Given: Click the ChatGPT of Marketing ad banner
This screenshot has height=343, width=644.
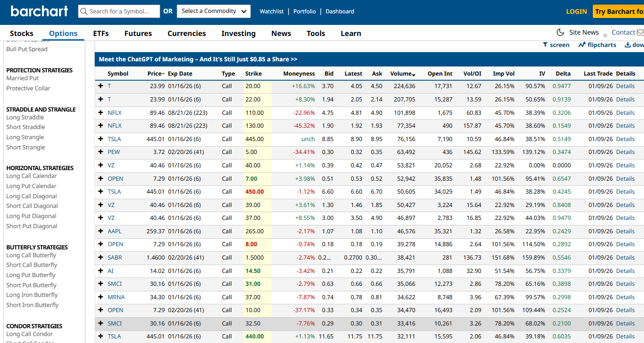Looking at the screenshot, I should [x=198, y=59].
